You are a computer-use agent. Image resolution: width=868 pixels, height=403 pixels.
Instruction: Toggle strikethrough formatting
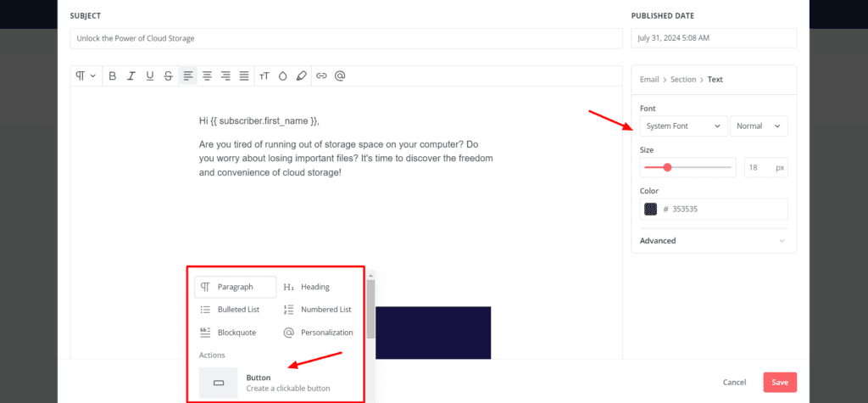point(169,76)
